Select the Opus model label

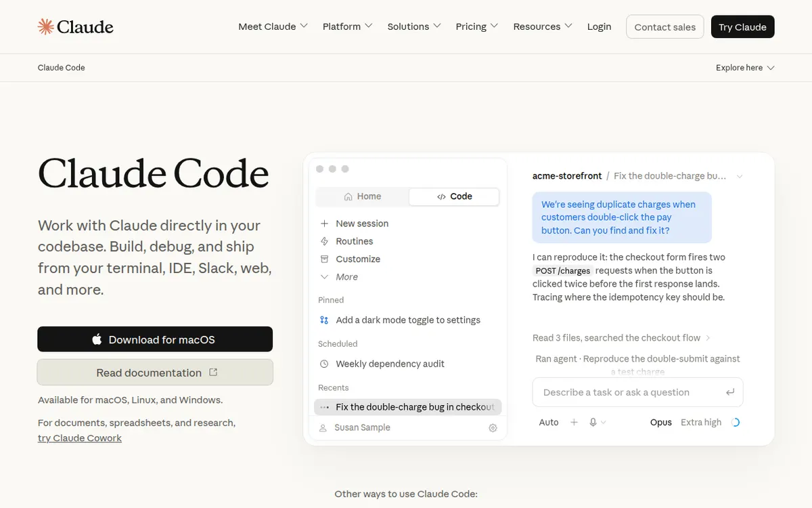click(x=661, y=422)
